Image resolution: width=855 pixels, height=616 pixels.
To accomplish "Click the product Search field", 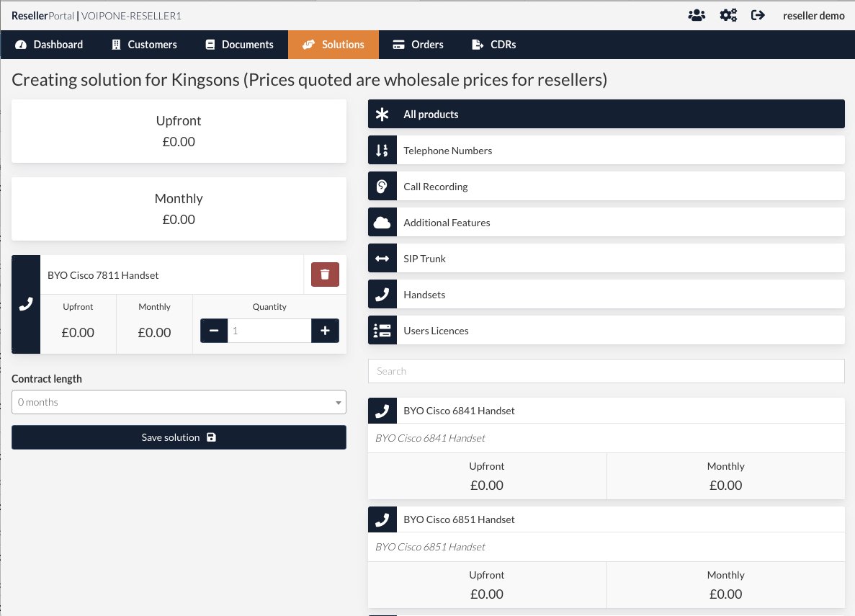I will (606, 371).
